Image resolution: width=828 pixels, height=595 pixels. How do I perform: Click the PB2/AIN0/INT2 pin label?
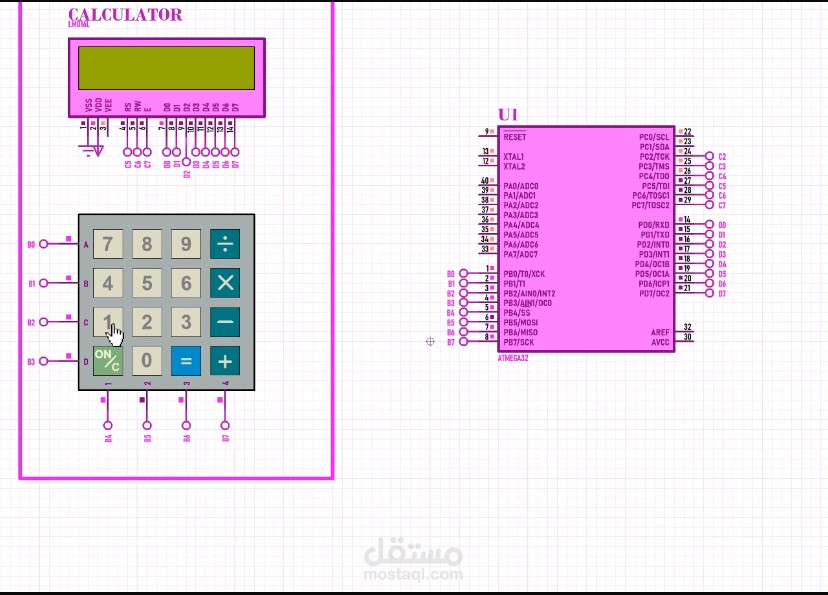point(529,293)
